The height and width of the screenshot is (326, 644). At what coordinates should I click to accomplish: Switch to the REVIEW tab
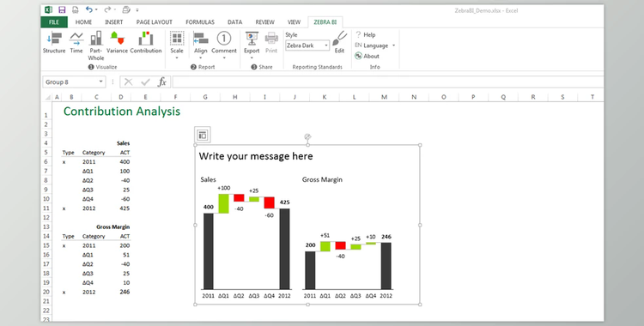[x=265, y=22]
